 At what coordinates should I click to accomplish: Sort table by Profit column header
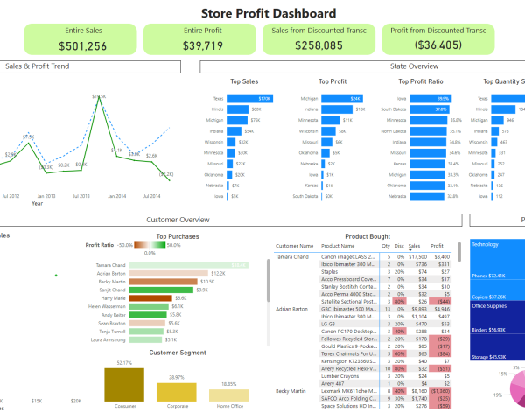click(437, 247)
